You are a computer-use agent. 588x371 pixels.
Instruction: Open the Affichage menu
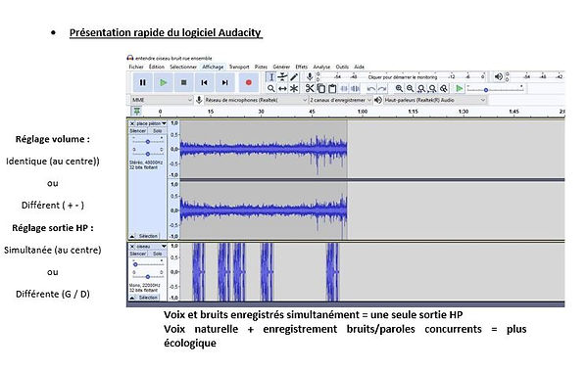213,67
